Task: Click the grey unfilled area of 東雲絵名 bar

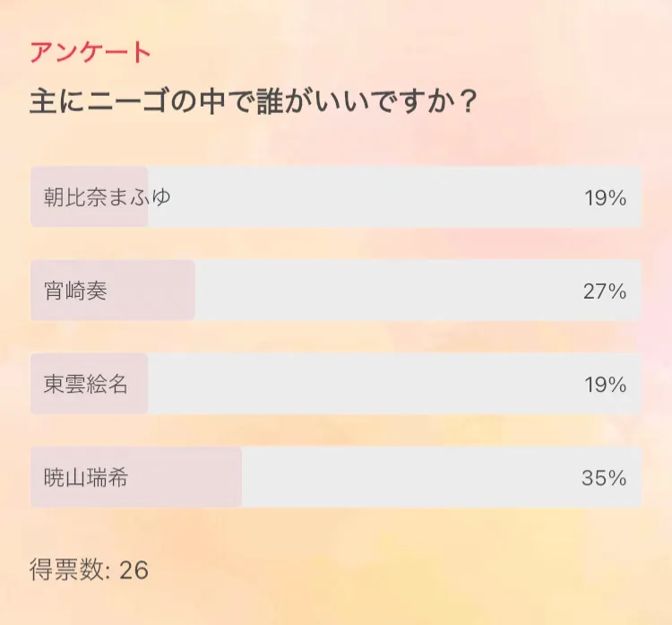Action: 358,385
